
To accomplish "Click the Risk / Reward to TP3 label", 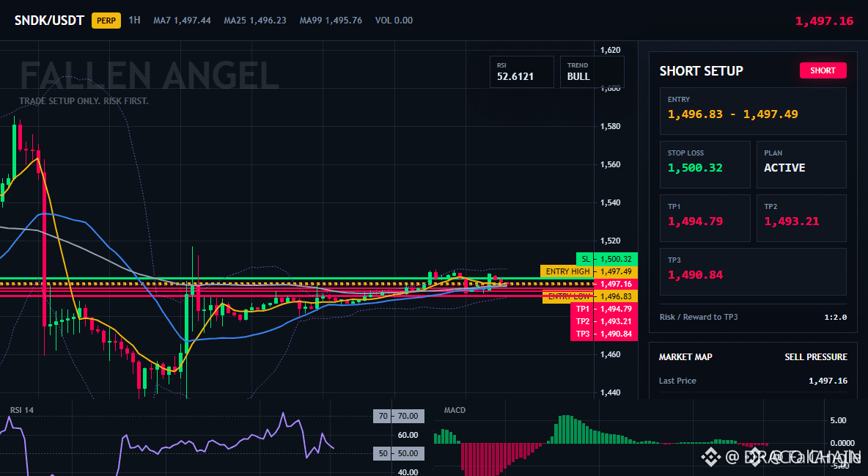I will click(x=698, y=317).
